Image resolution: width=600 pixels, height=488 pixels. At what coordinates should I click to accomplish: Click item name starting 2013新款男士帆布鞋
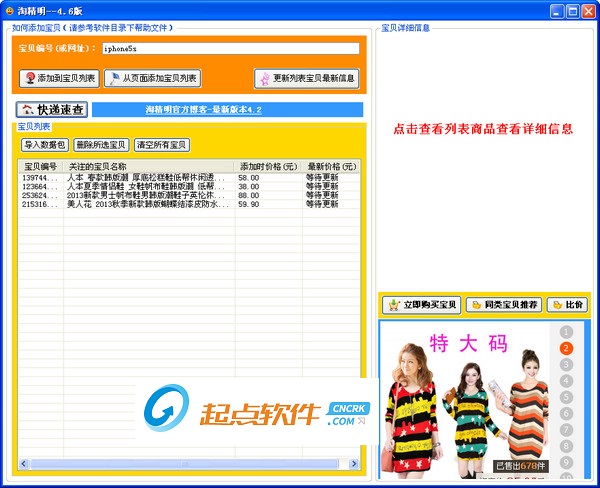pyautogui.click(x=146, y=196)
